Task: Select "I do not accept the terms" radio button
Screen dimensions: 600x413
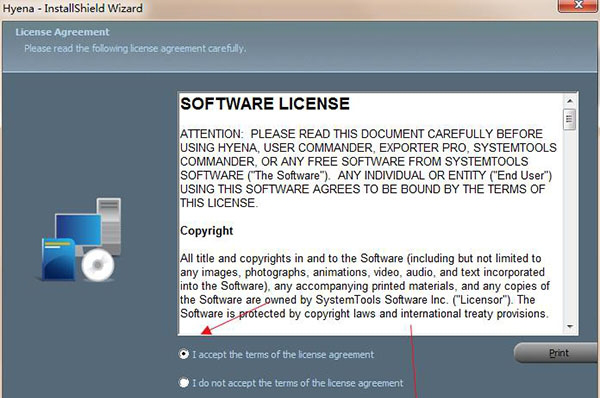Action: click(x=184, y=382)
